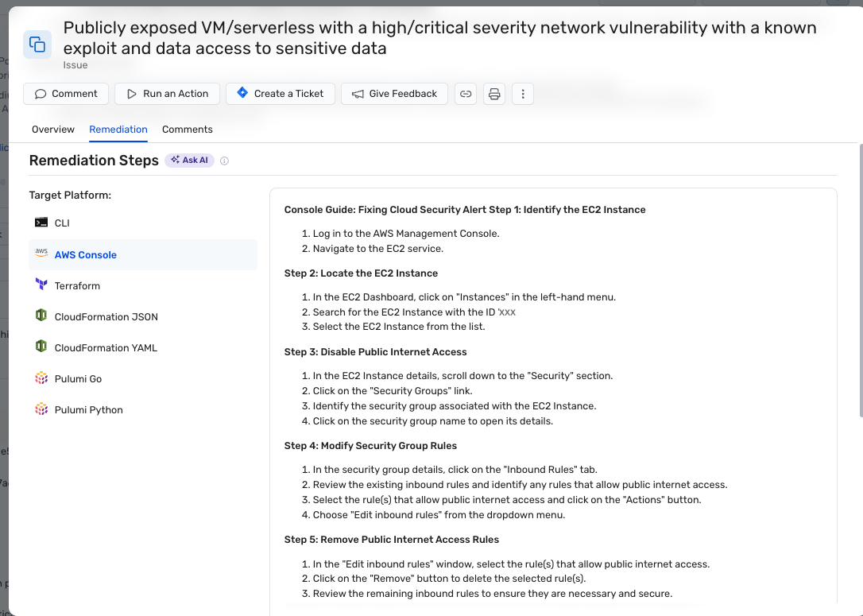863x616 pixels.
Task: Click the Comment button
Action: (x=65, y=93)
